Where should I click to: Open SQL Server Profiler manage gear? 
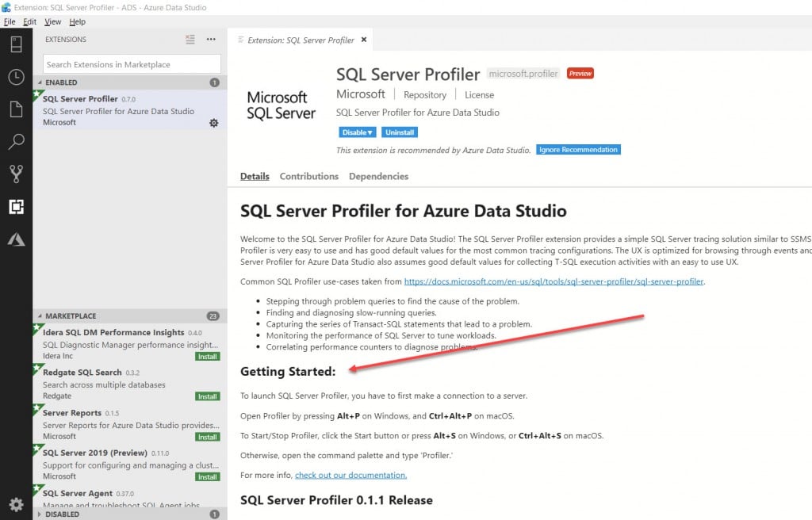(213, 123)
